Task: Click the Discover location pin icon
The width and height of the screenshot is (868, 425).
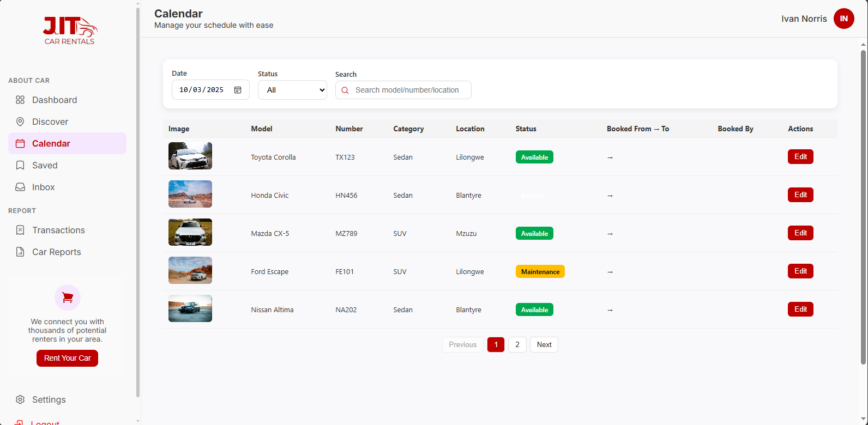Action: [20, 122]
